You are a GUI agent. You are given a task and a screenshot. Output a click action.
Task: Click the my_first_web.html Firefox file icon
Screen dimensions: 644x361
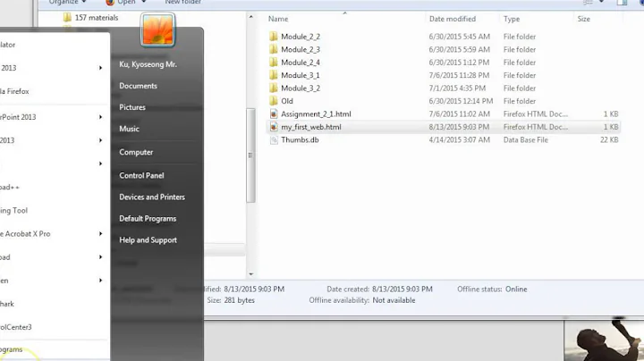pyautogui.click(x=274, y=127)
